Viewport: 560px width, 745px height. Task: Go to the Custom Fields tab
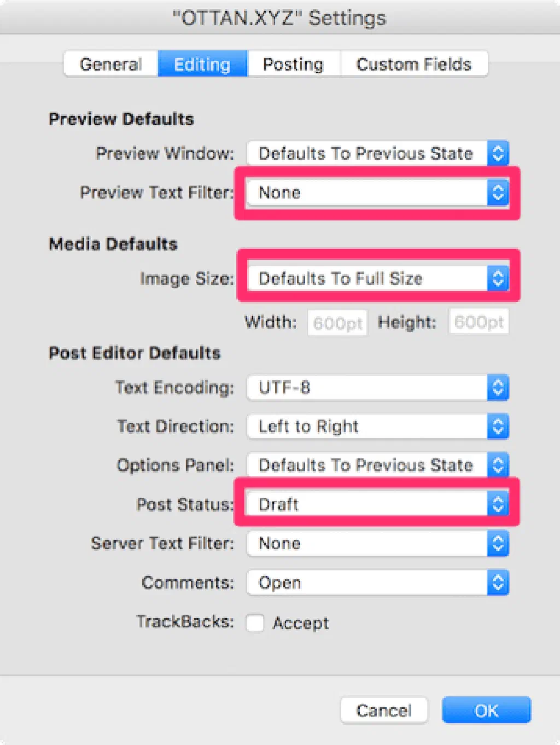point(413,65)
